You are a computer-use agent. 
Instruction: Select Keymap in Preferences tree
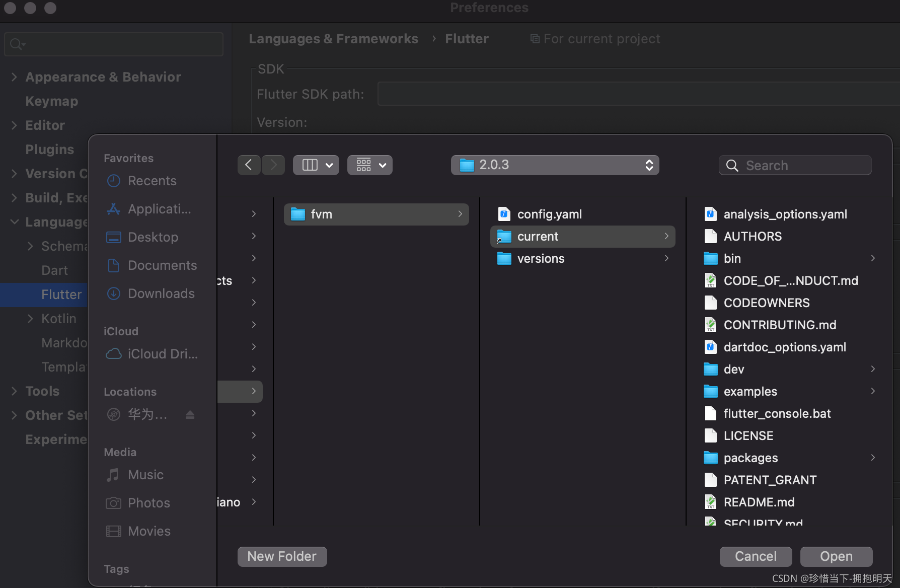click(x=52, y=101)
